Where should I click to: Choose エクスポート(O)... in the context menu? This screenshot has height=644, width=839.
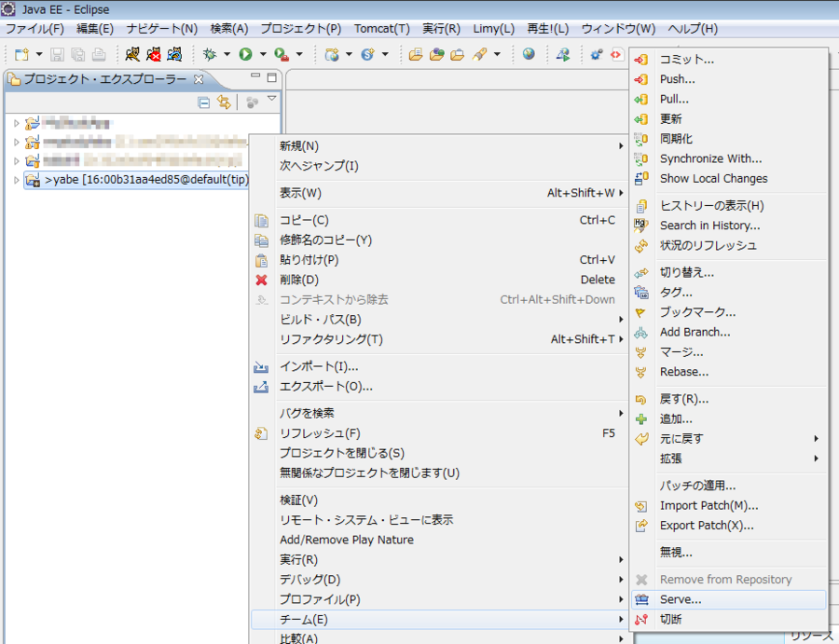point(439,386)
